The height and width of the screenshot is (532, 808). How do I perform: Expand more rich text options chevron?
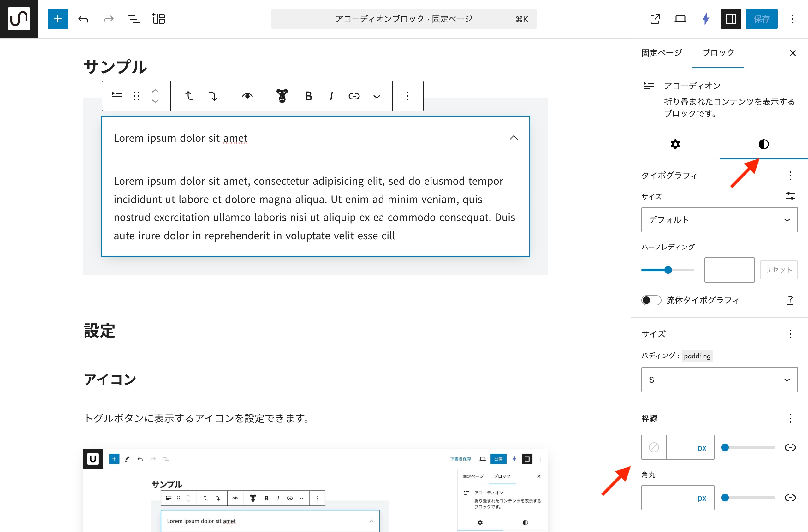point(377,96)
